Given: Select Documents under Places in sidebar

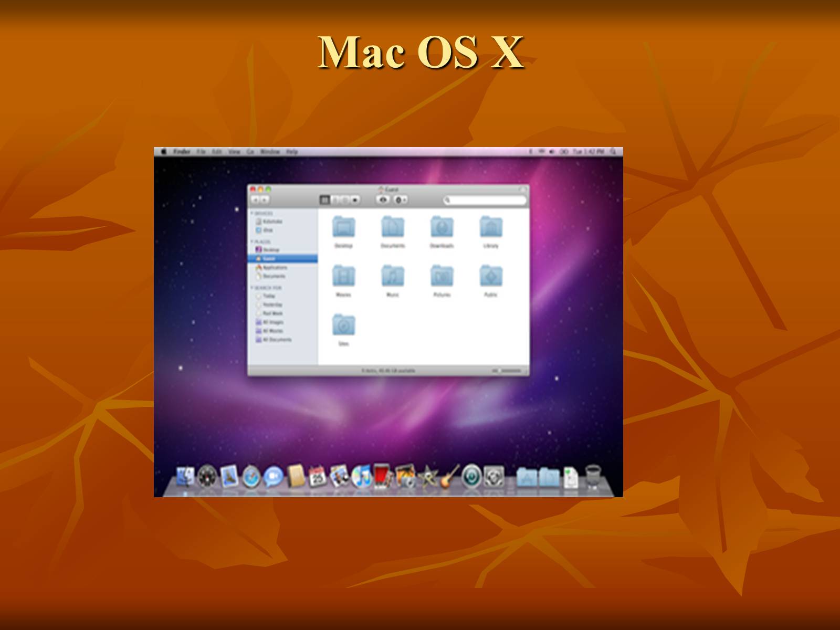Looking at the screenshot, I should (283, 276).
